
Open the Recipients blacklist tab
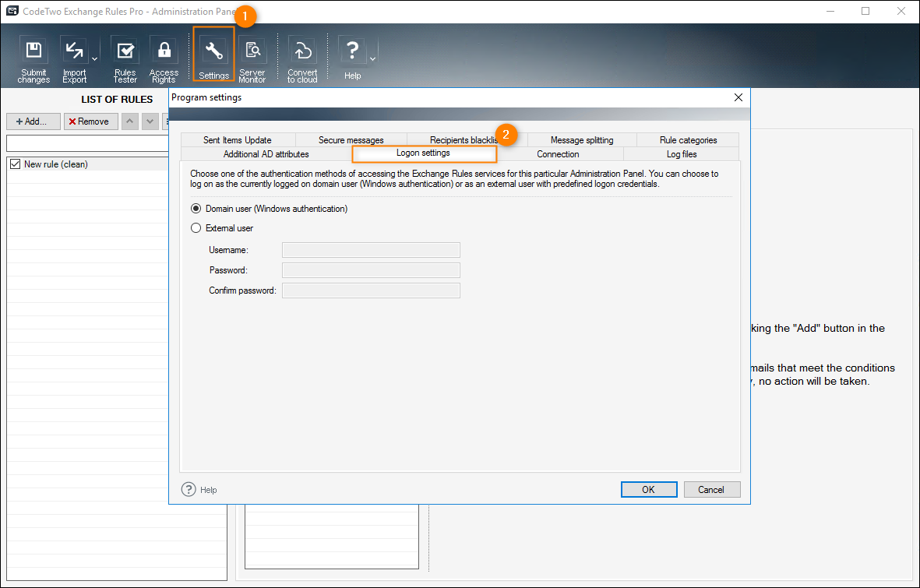[464, 139]
